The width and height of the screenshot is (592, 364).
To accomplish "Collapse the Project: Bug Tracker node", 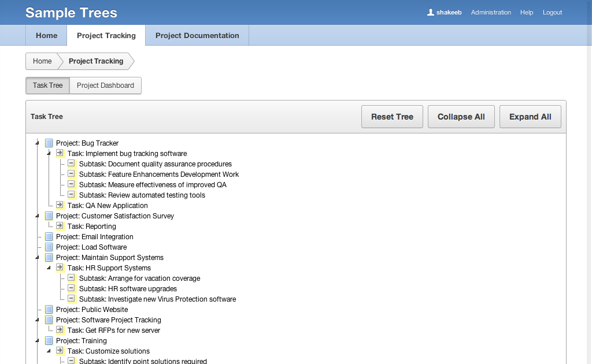I will (38, 143).
